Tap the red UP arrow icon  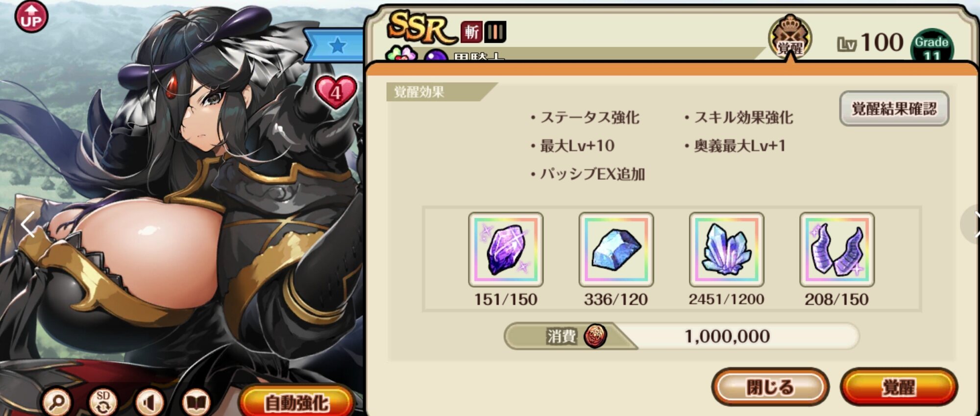(x=31, y=17)
